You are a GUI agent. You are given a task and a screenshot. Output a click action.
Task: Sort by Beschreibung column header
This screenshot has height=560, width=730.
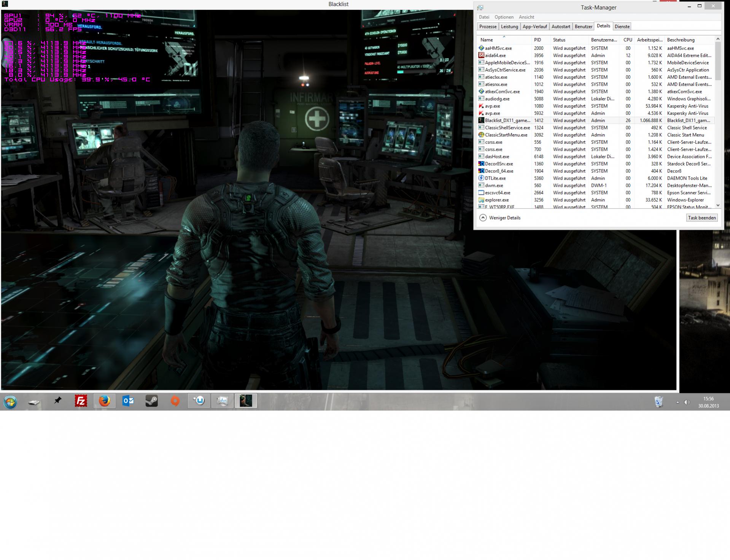pyautogui.click(x=689, y=40)
